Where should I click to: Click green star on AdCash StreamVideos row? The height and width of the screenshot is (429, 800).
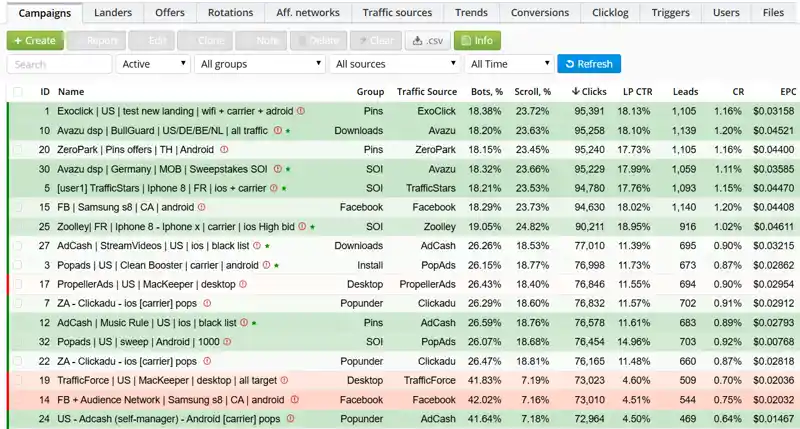point(267,246)
